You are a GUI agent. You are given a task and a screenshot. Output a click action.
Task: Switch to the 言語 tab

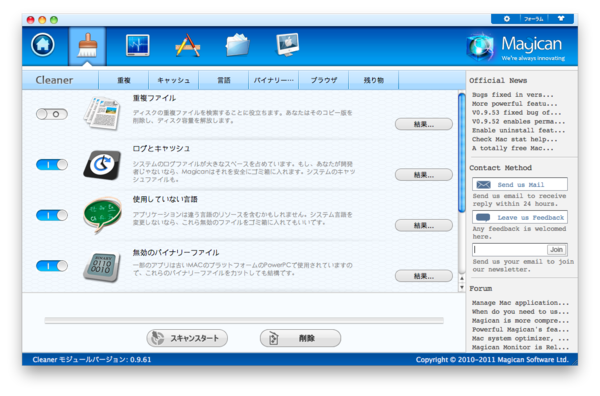click(x=224, y=80)
